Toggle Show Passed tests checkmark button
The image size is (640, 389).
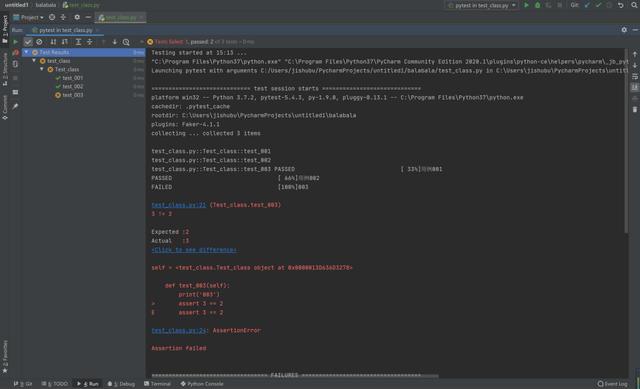click(28, 42)
